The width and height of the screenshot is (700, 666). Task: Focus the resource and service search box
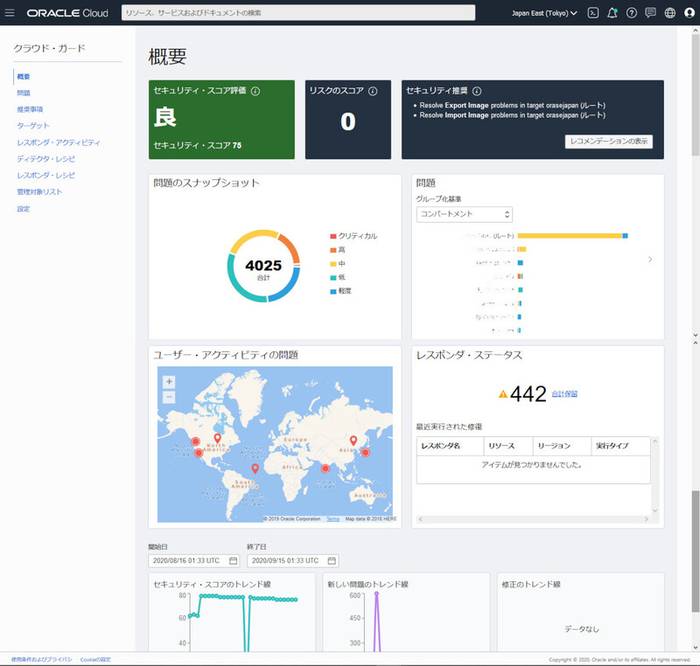(298, 13)
